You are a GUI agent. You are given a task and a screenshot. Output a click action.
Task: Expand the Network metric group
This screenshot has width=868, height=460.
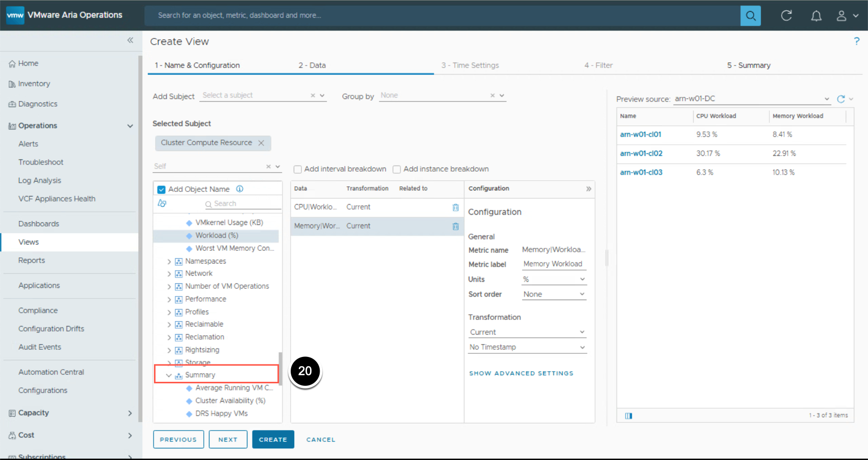169,274
